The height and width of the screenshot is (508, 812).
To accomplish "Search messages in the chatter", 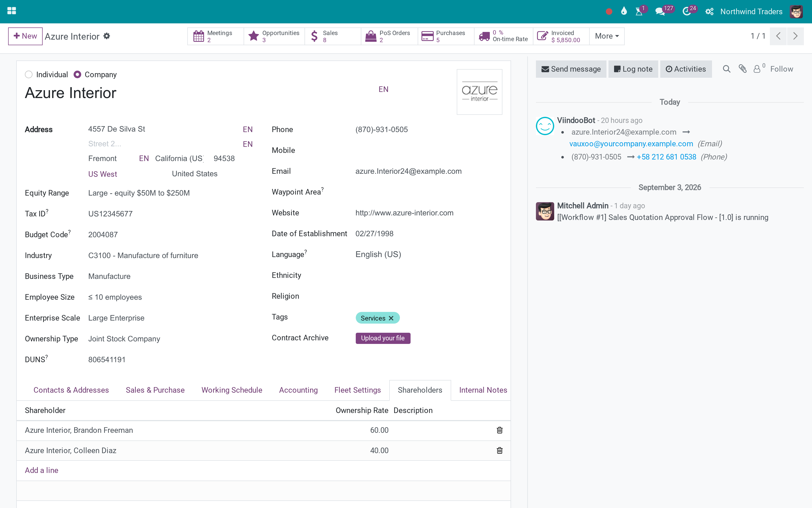I will [726, 69].
